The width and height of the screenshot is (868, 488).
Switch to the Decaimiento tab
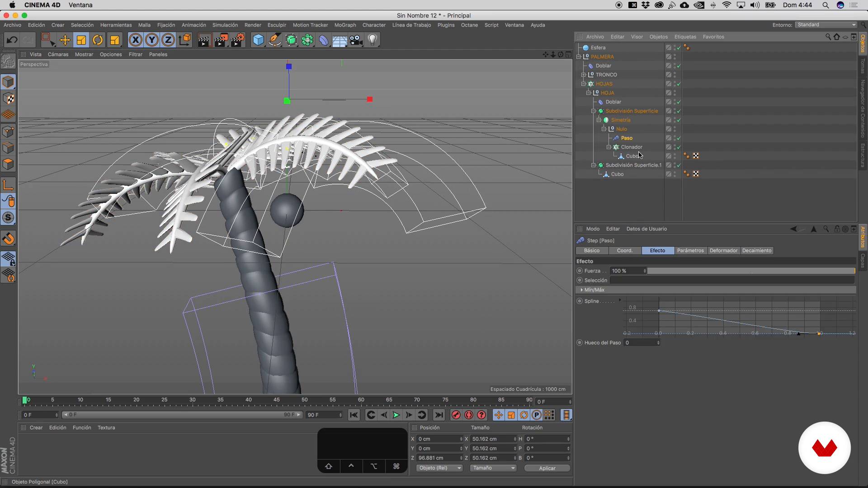[757, 250]
